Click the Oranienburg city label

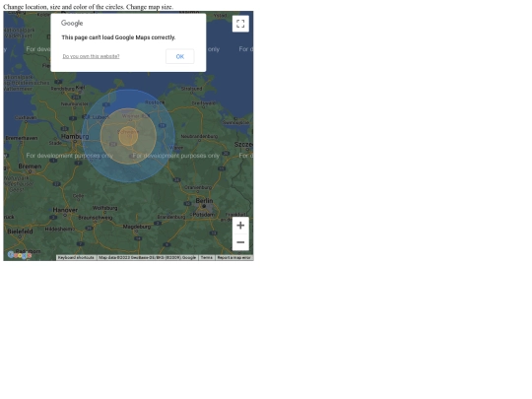coord(198,187)
